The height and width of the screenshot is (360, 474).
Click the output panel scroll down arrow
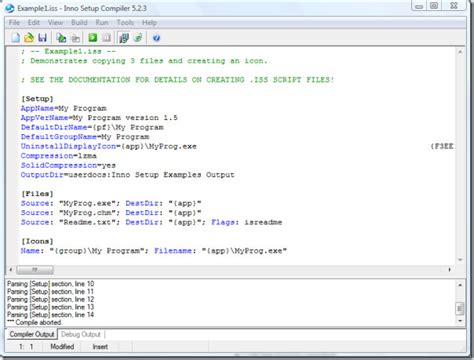click(460, 321)
